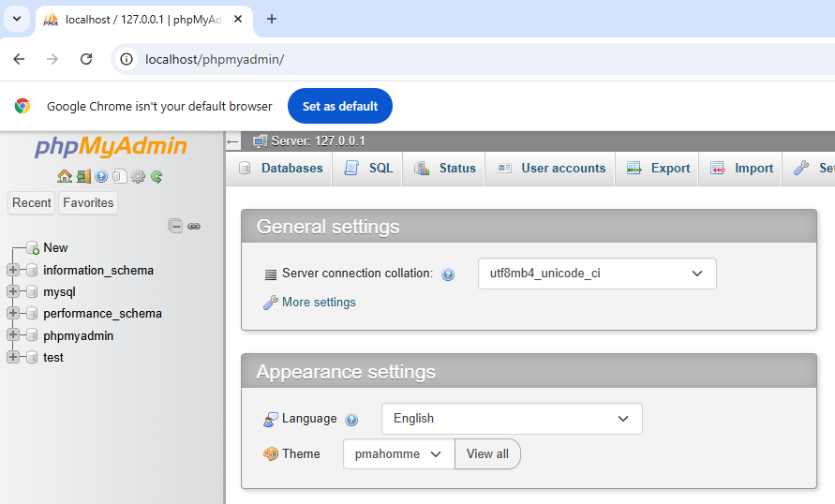Open the Server connection collation dropdown
Screen dimensions: 835x504
tap(597, 274)
